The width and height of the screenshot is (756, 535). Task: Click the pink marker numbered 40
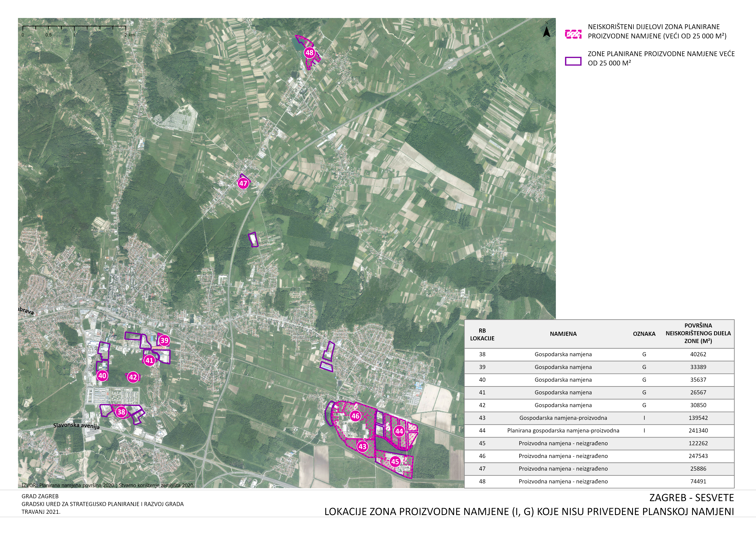102,376
